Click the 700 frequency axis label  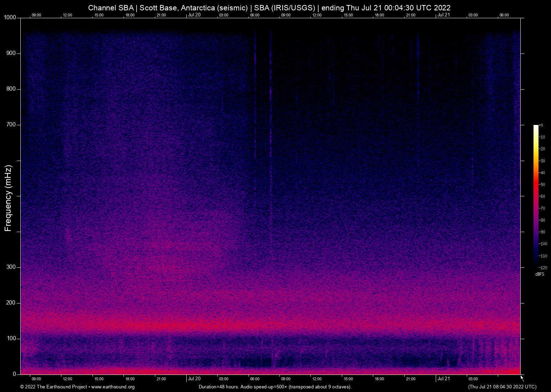[x=11, y=125]
